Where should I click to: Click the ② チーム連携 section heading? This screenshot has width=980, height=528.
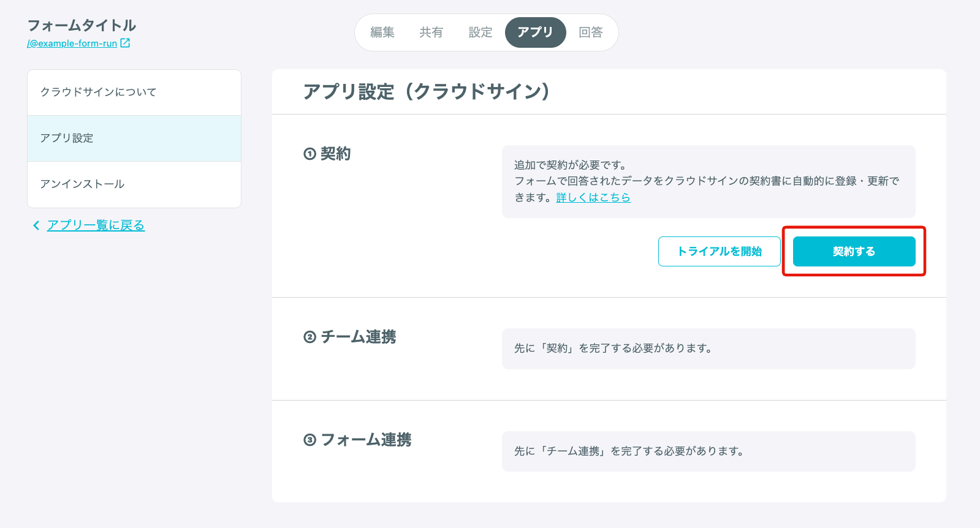coord(350,337)
